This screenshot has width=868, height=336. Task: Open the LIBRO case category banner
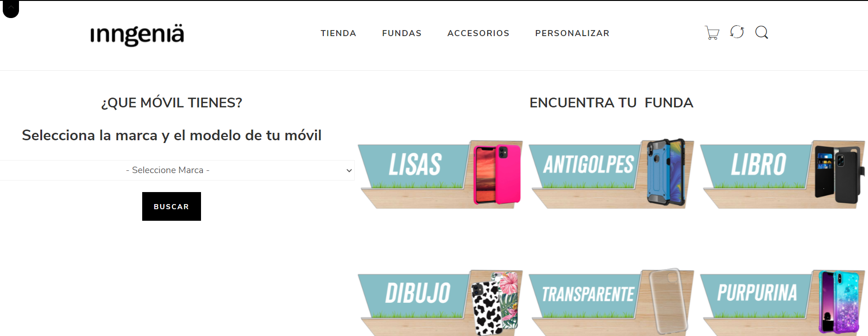(783, 174)
